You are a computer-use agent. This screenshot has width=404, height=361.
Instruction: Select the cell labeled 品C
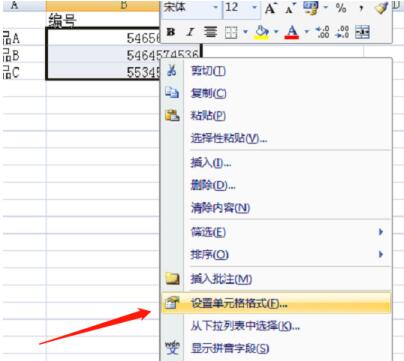tap(23, 72)
